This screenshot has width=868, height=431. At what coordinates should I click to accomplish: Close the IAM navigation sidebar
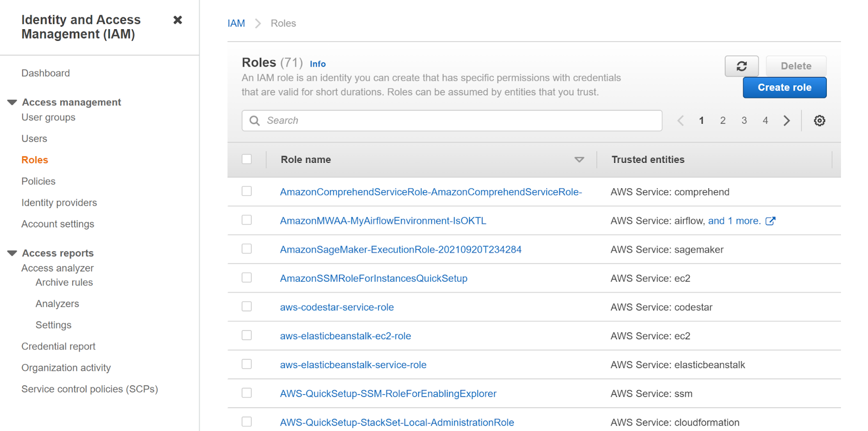coord(177,20)
